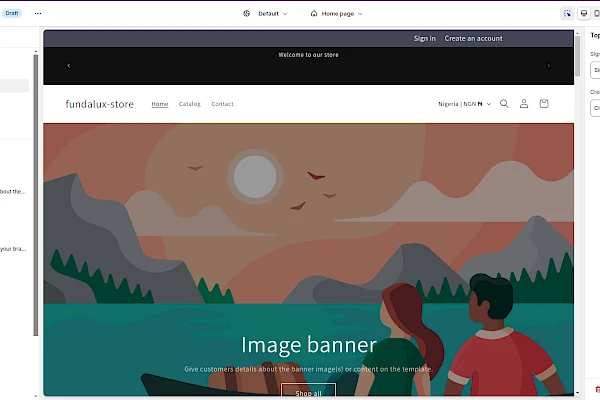The width and height of the screenshot is (600, 400).
Task: Open the shopping cart icon
Action: pos(544,104)
